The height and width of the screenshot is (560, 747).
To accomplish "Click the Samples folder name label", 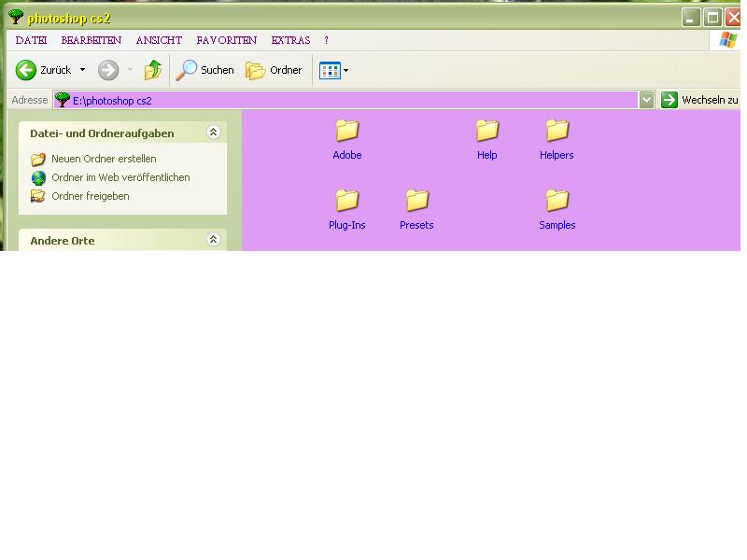I will pos(557,225).
